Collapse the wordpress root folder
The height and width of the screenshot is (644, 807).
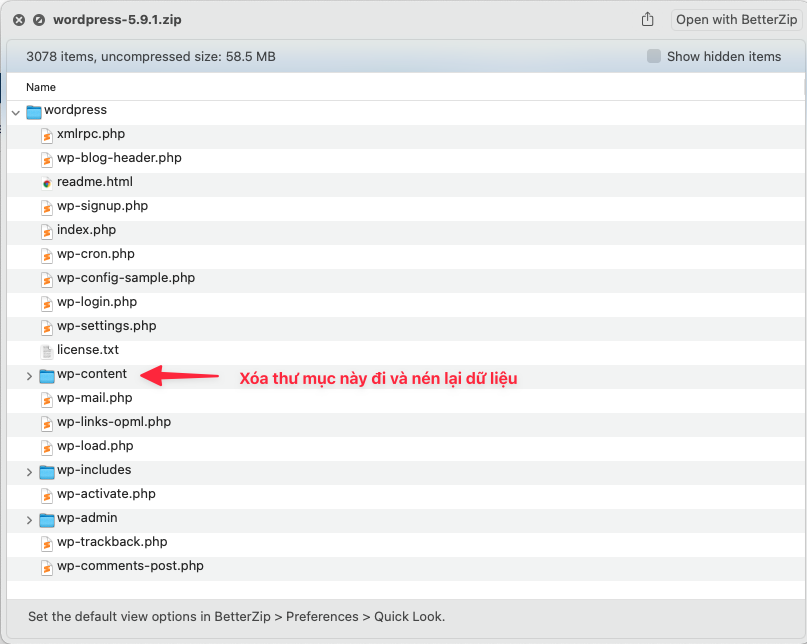click(16, 112)
